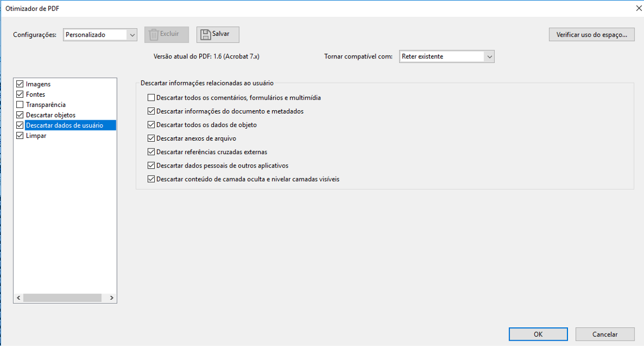Expand the Tornar compatível com dropdown
Screen dimensions: 644x347
[x=489, y=57]
